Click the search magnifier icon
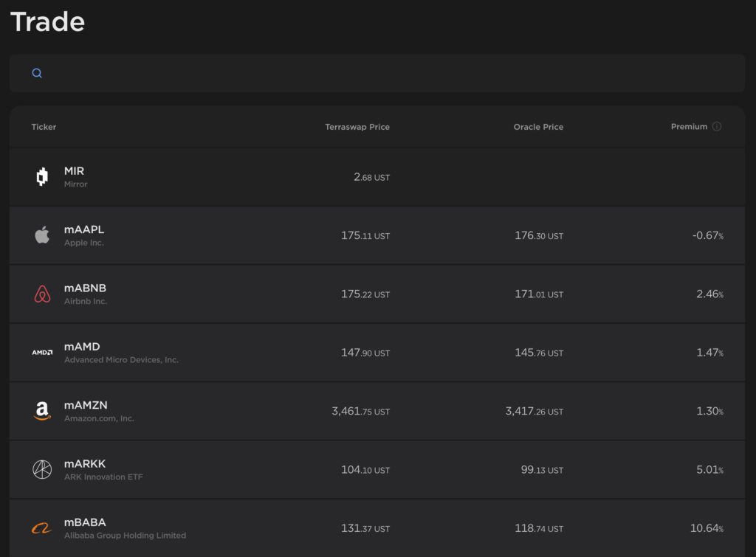 pyautogui.click(x=37, y=73)
